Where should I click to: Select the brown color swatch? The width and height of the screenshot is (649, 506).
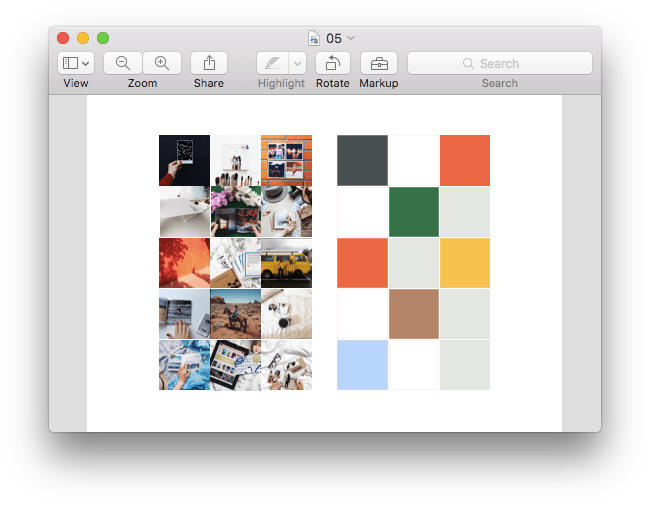tap(413, 313)
